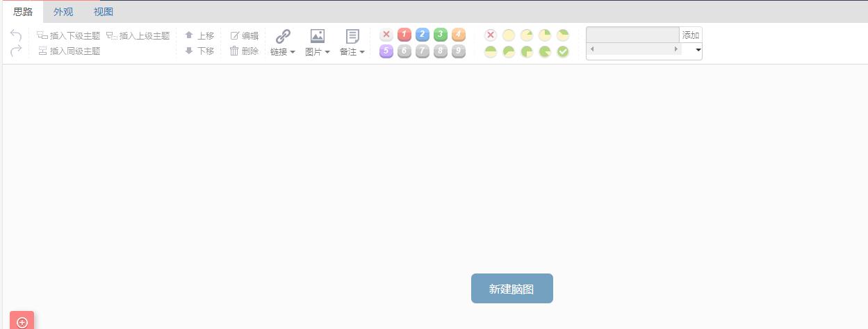Set priority 8 gray icon
Screen dimensions: 868x329
coord(441,51)
